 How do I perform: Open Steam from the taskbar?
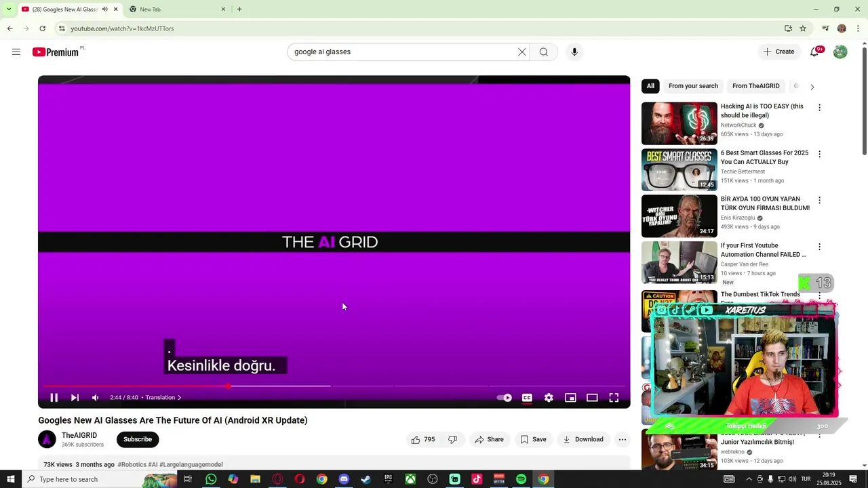pyautogui.click(x=366, y=479)
